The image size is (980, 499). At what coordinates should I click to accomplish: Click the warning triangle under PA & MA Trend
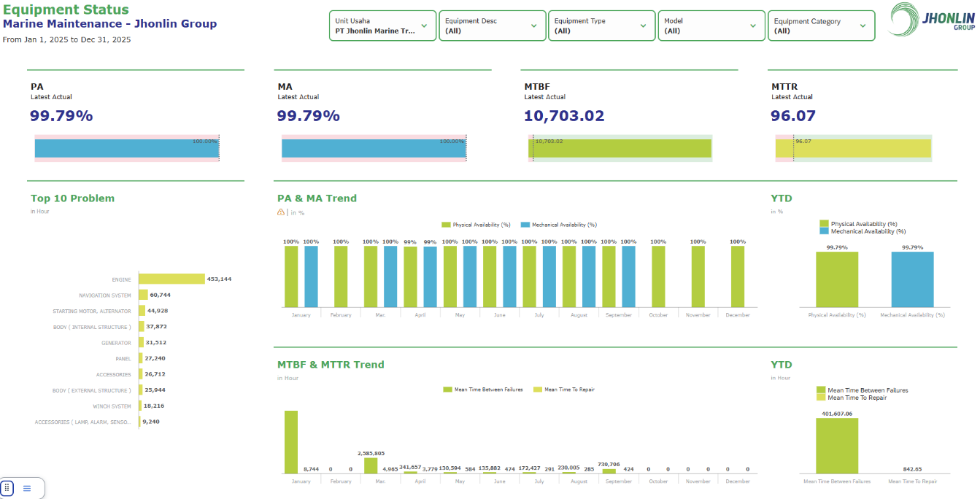point(281,212)
